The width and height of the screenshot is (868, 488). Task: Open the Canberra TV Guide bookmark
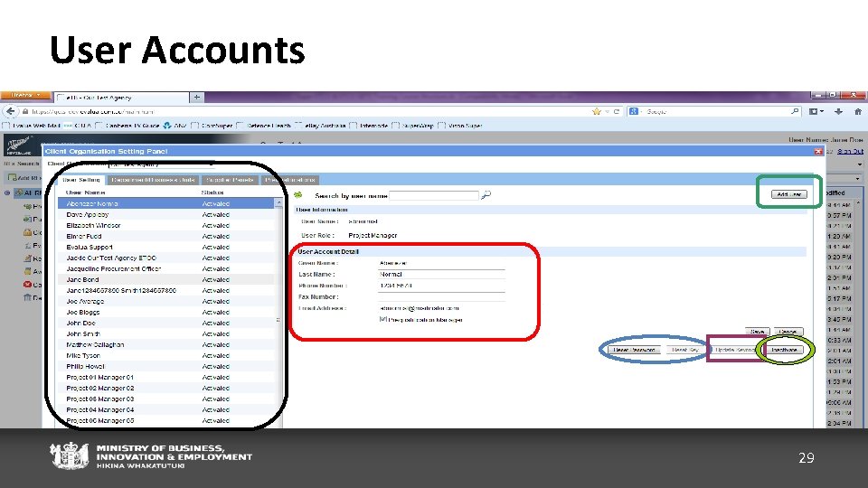[x=127, y=126]
